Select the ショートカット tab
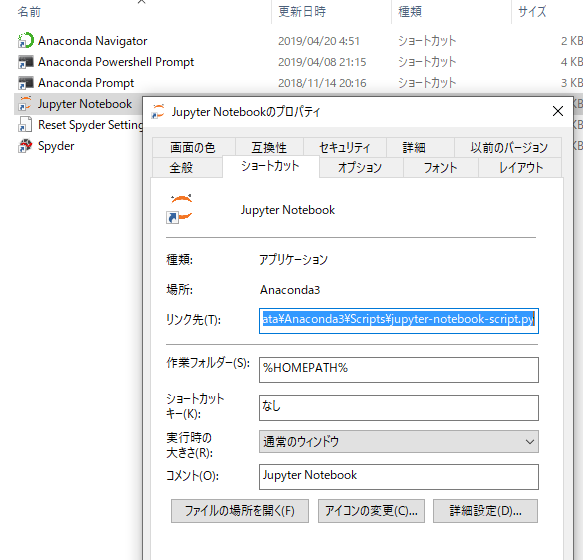This screenshot has height=560, width=583. click(x=270, y=166)
